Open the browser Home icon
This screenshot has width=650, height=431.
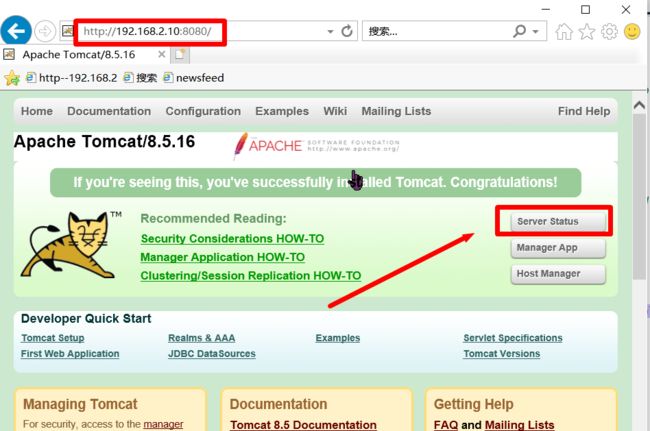pyautogui.click(x=564, y=31)
